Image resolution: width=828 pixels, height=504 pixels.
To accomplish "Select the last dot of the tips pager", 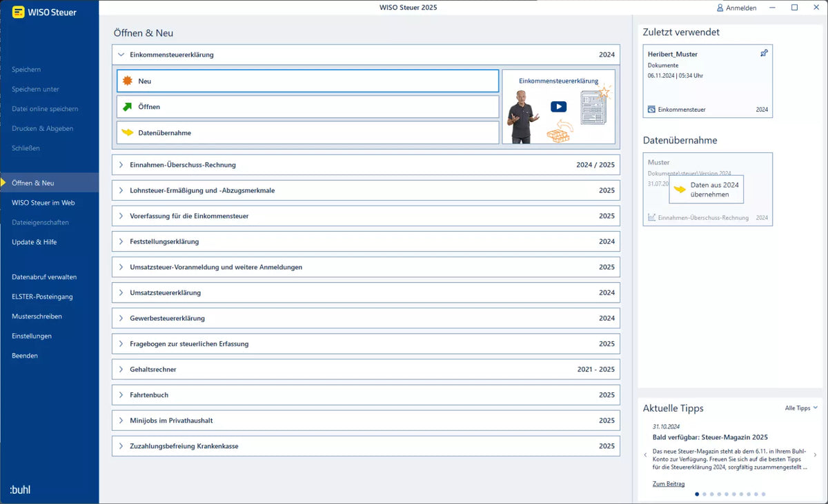I will pos(763,494).
